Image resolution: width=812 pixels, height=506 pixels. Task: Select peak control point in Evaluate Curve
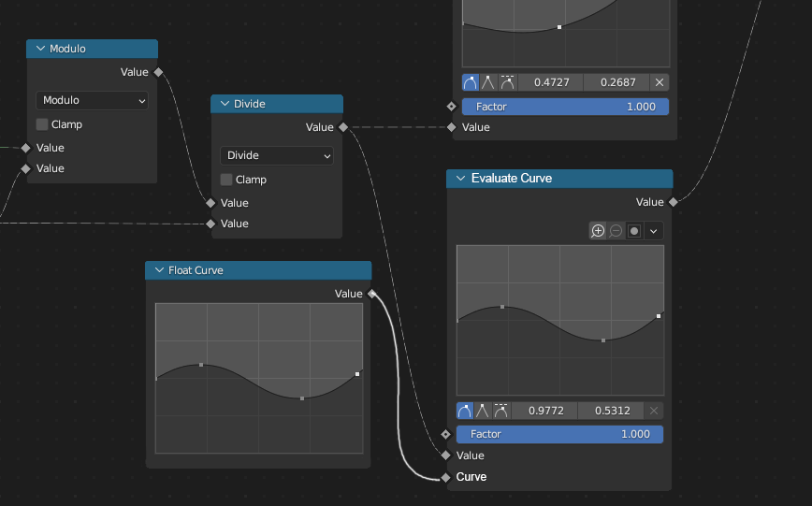coord(502,307)
